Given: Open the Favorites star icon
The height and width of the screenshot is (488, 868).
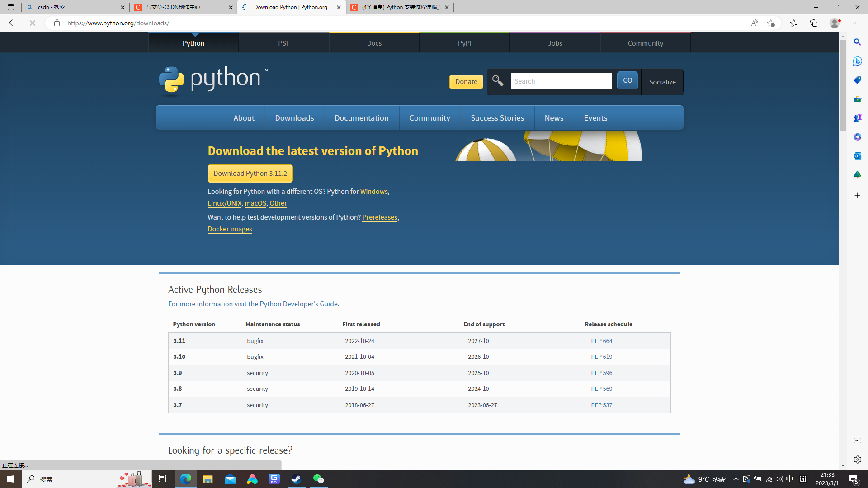Looking at the screenshot, I should click(794, 23).
